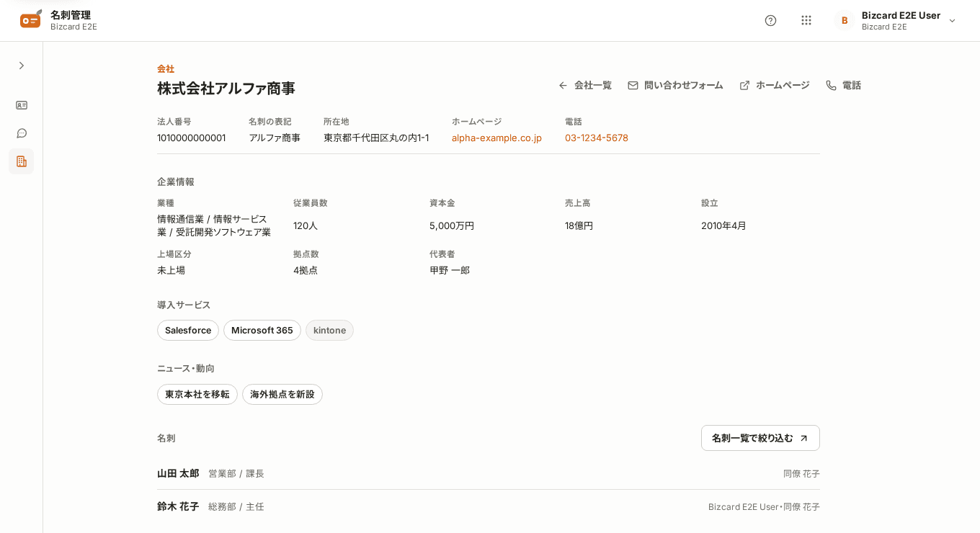Viewport: 980px width, 533px height.
Task: Click the 東京本社を移転 news chip
Action: 197,395
